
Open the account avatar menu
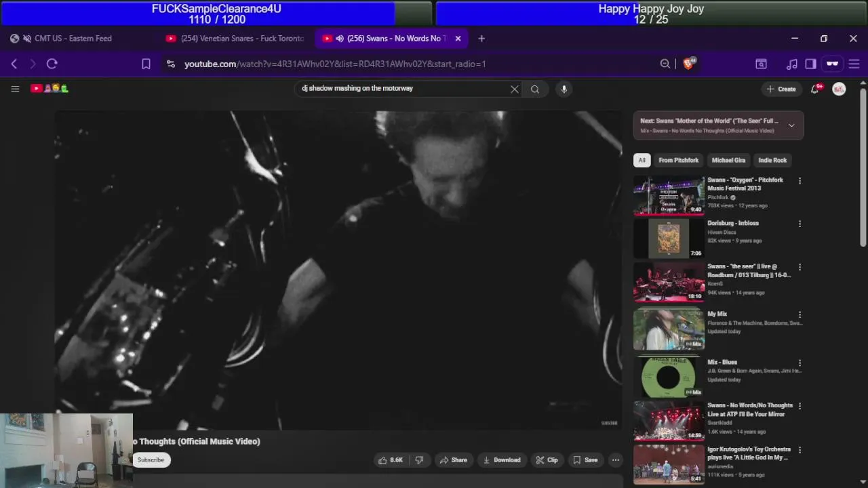click(839, 89)
